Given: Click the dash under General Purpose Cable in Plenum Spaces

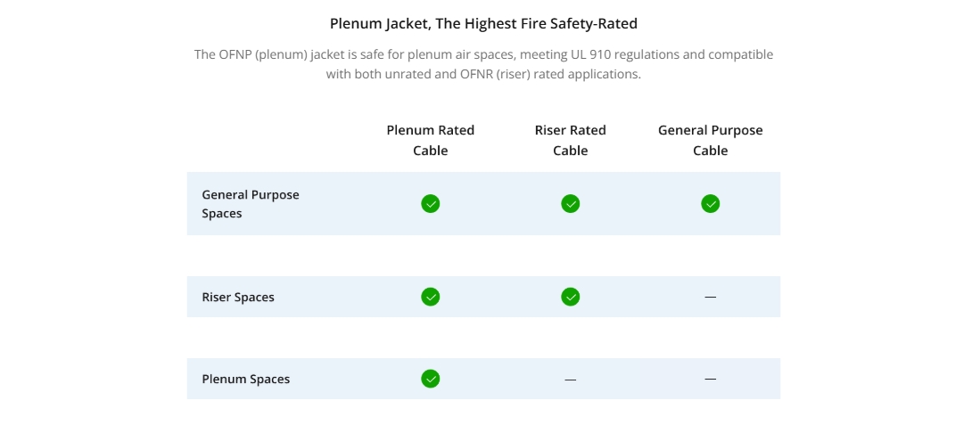Looking at the screenshot, I should pos(710,379).
